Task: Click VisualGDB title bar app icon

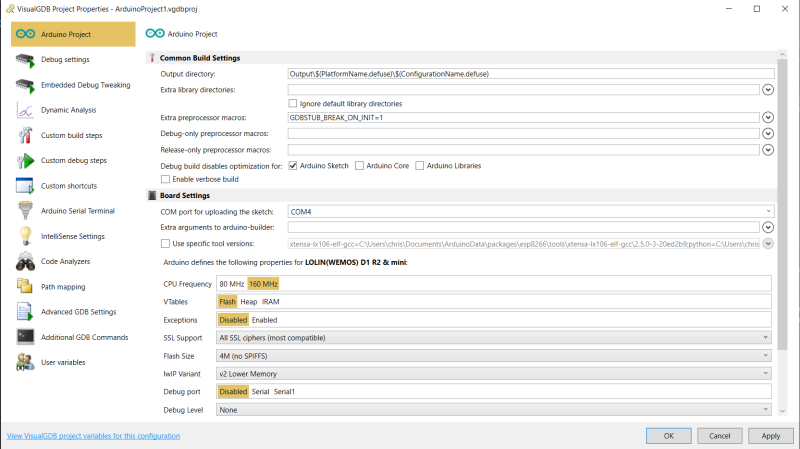Action: click(x=10, y=9)
